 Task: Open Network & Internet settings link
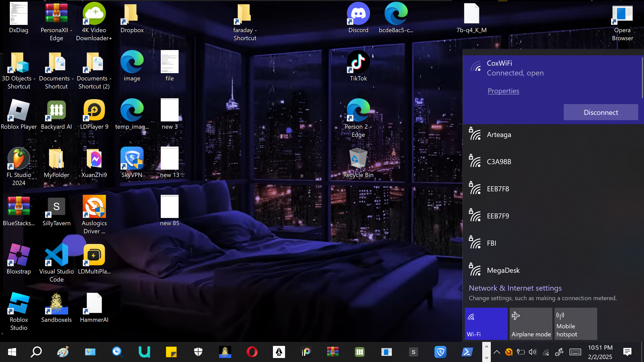pyautogui.click(x=515, y=288)
